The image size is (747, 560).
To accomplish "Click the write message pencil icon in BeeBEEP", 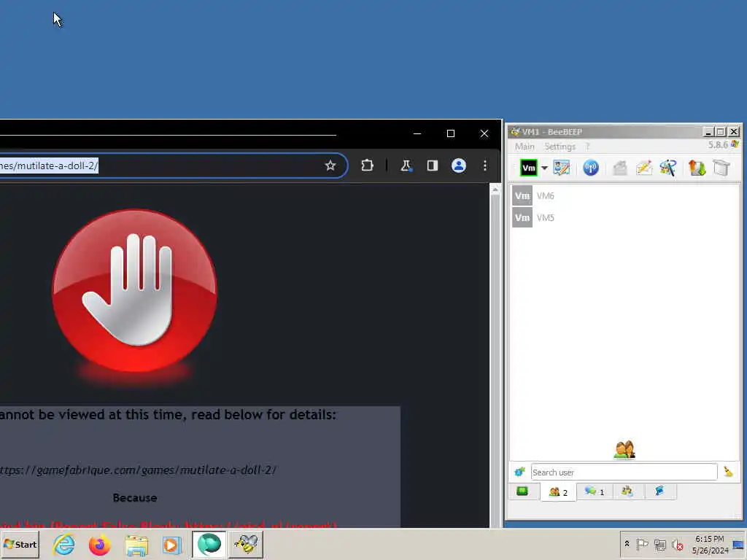I will pyautogui.click(x=643, y=168).
